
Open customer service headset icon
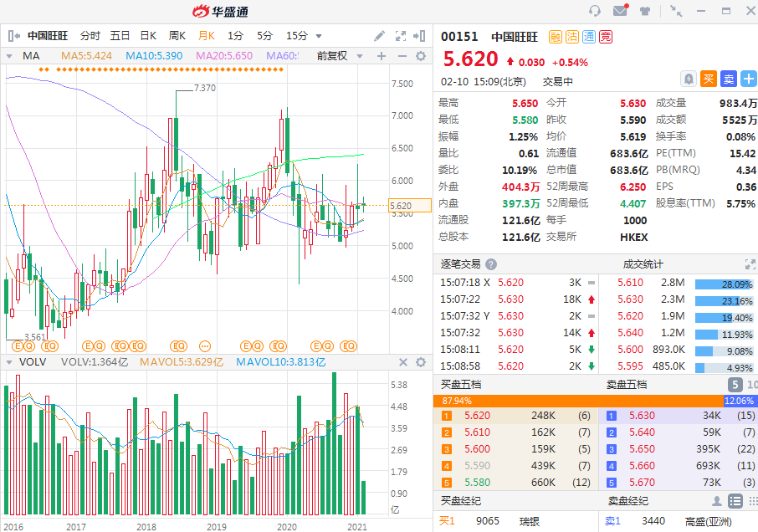[595, 11]
